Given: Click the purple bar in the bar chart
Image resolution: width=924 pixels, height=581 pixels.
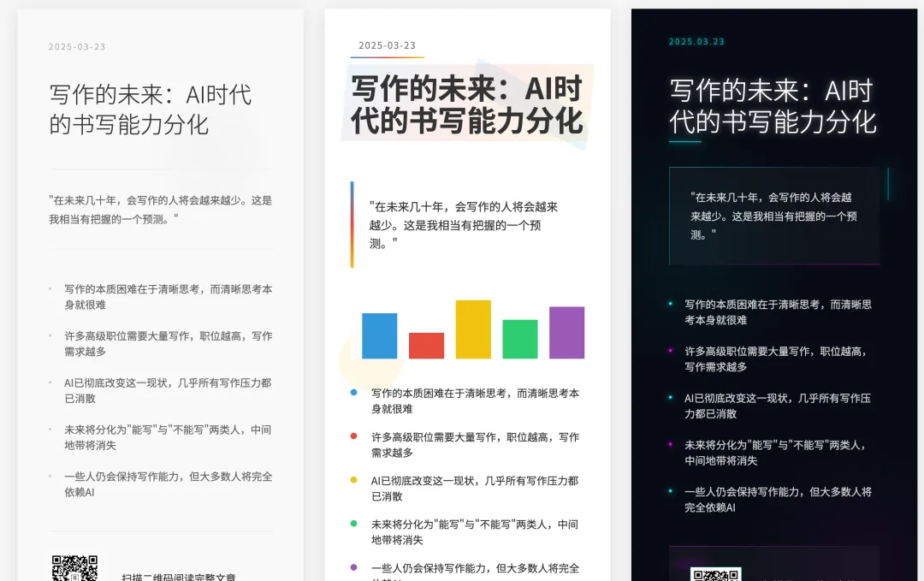Looking at the screenshot, I should (x=567, y=332).
